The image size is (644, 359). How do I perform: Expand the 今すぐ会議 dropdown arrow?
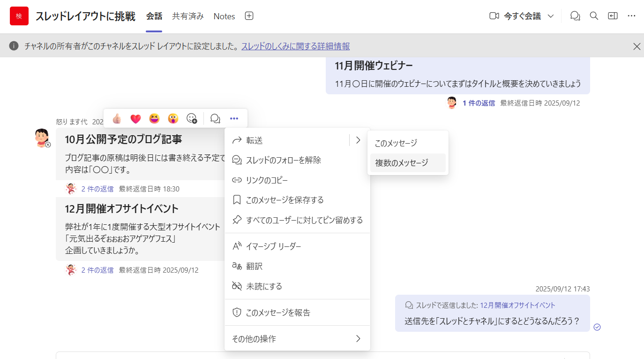coord(551,16)
